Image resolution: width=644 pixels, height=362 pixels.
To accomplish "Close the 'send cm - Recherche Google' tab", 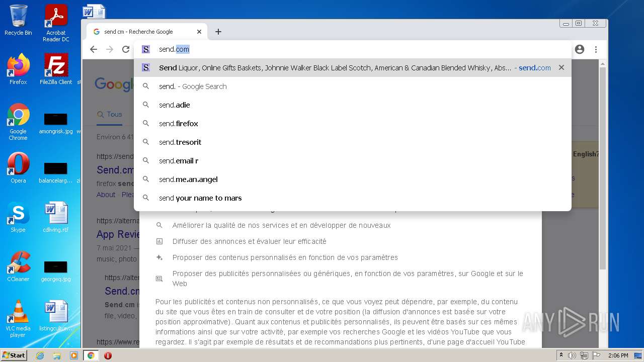I will (x=199, y=32).
